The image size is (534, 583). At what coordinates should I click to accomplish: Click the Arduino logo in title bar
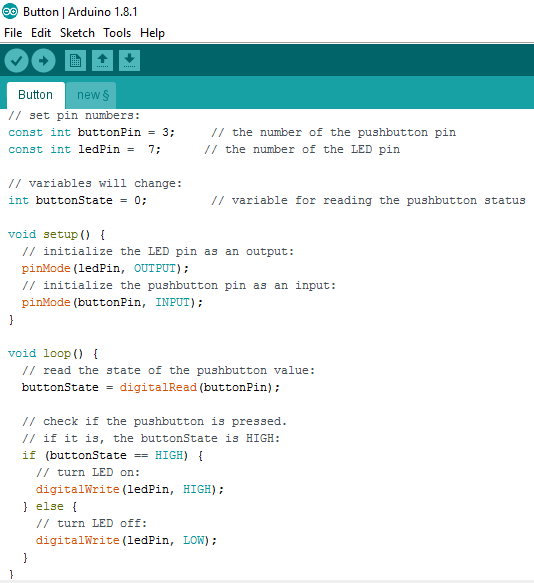(10, 12)
